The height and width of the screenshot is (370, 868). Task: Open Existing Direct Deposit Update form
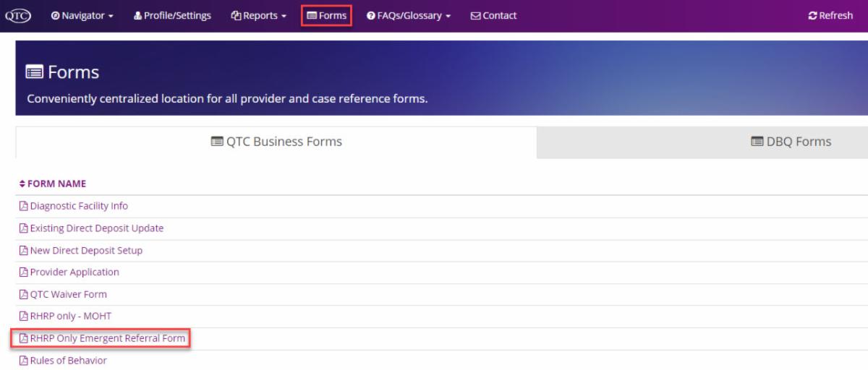96,228
